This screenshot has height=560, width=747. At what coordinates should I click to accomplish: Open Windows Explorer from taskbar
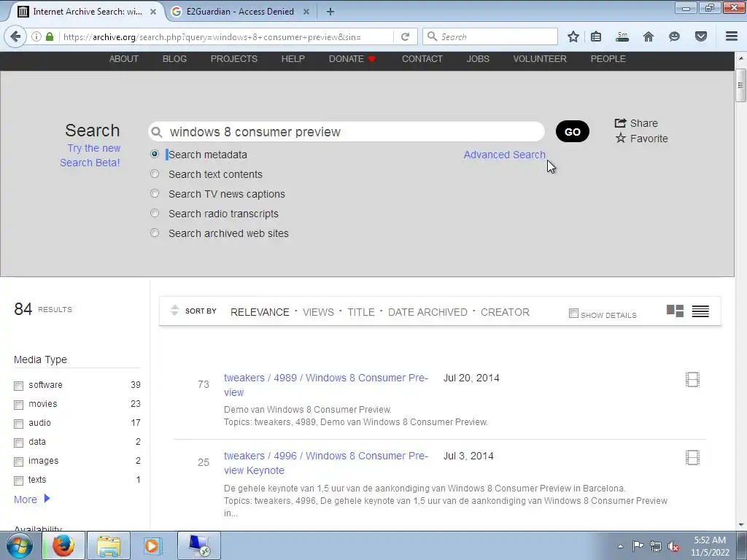pyautogui.click(x=109, y=545)
